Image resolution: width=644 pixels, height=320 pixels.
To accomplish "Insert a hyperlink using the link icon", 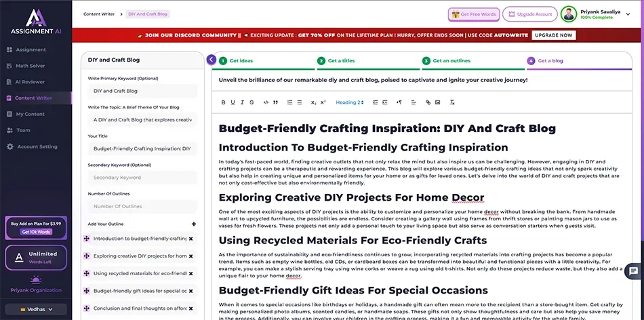I will pos(428,102).
